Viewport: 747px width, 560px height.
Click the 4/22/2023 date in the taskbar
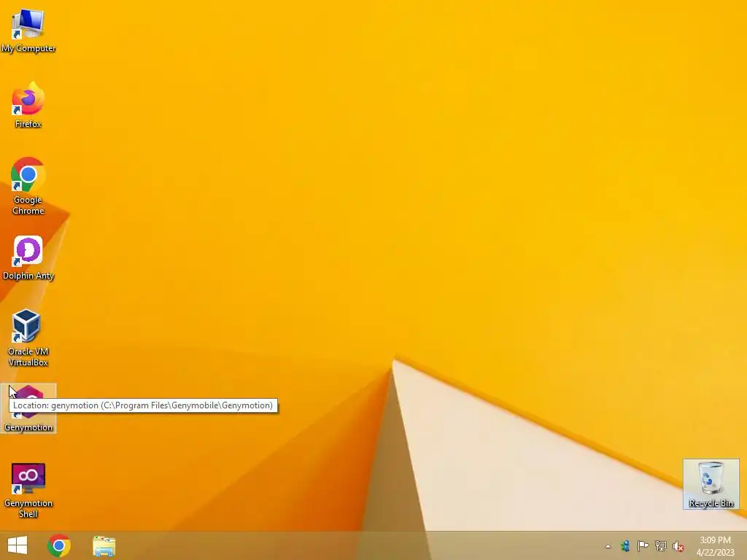pos(715,553)
